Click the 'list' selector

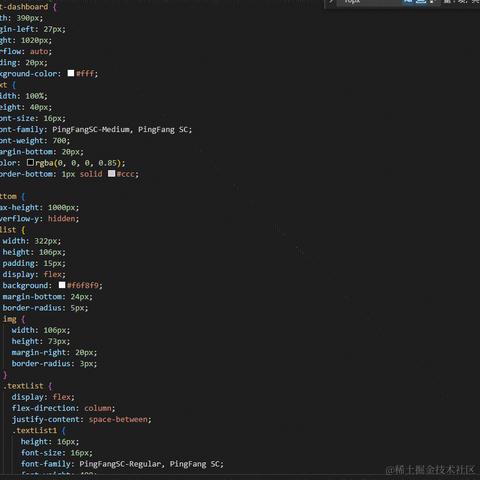[x=8, y=230]
